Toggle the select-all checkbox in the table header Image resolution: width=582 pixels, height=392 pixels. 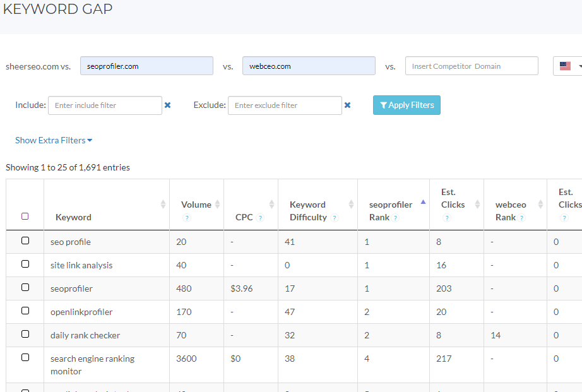coord(25,216)
